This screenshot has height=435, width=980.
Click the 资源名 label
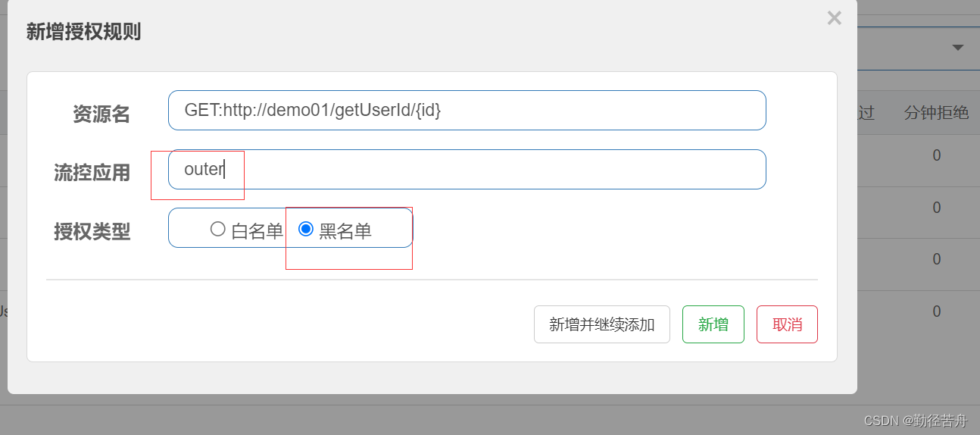(101, 114)
